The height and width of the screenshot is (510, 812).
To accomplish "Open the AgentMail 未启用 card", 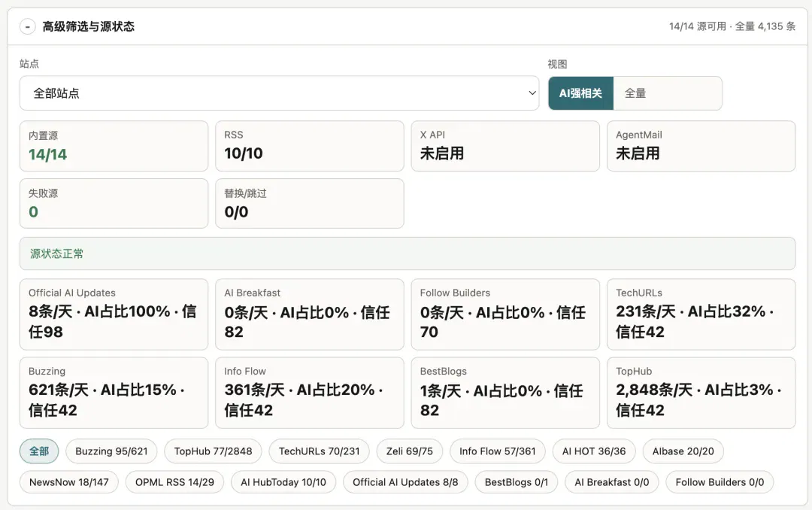I will pos(701,146).
